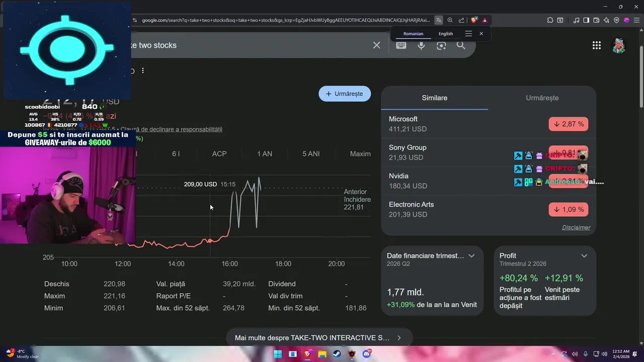Click the 52-week low value 181,86
This screenshot has width=644, height=362.
coord(356,308)
